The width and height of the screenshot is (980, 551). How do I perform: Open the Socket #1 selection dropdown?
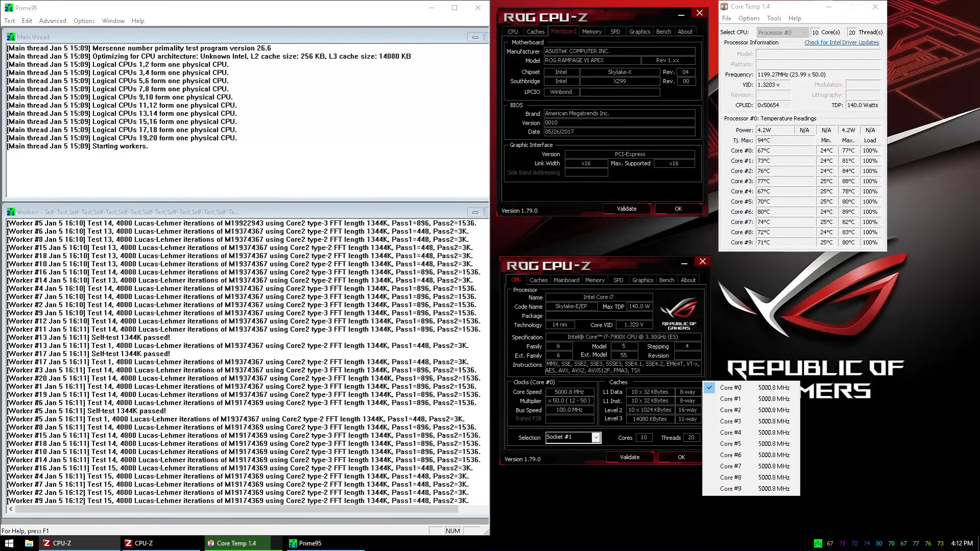pyautogui.click(x=596, y=438)
